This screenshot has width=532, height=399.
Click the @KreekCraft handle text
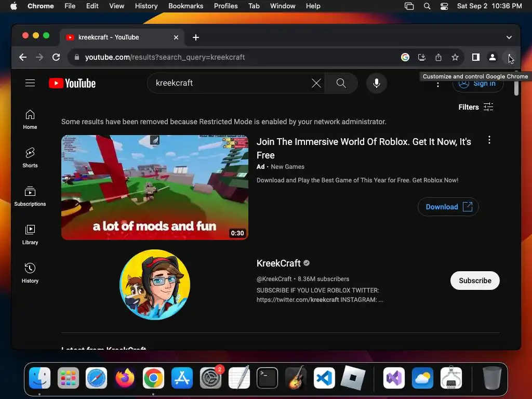[x=274, y=279]
